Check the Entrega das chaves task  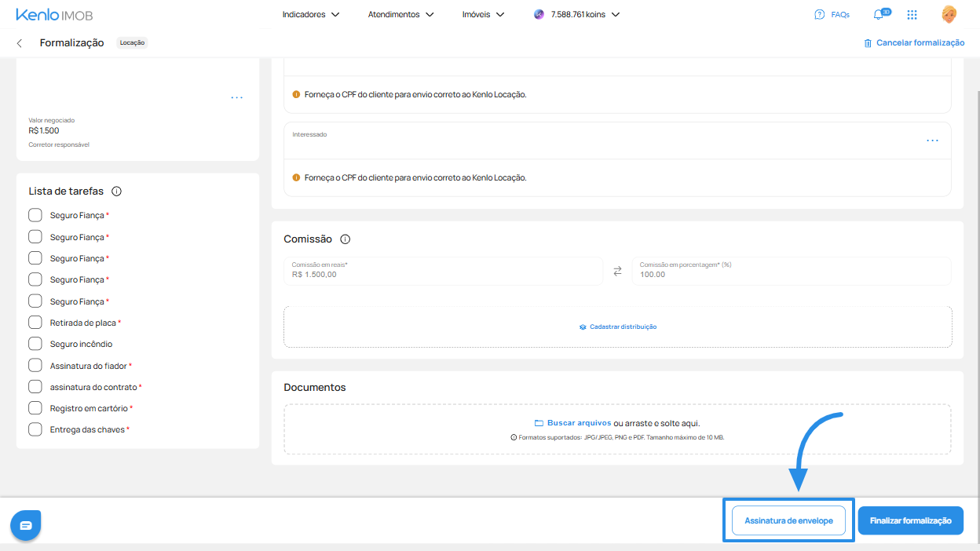(35, 429)
